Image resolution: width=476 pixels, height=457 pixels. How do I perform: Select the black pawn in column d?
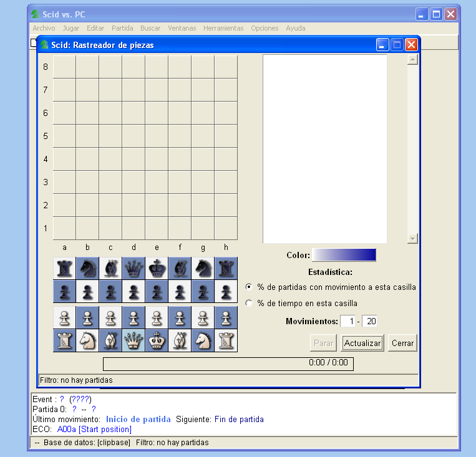(x=134, y=291)
